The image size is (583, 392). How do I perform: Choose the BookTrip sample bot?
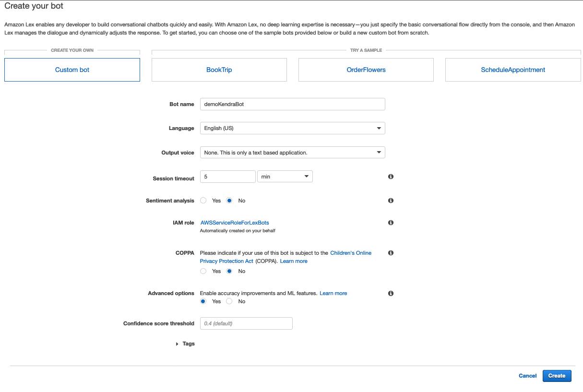[x=219, y=70]
